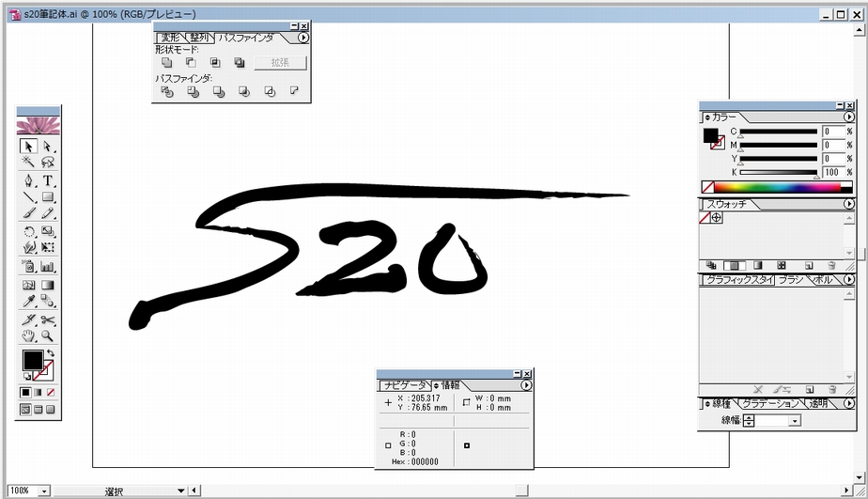Open the stroke weight (線幅) dropdown
Image resolution: width=868 pixels, height=499 pixels.
pos(795,421)
